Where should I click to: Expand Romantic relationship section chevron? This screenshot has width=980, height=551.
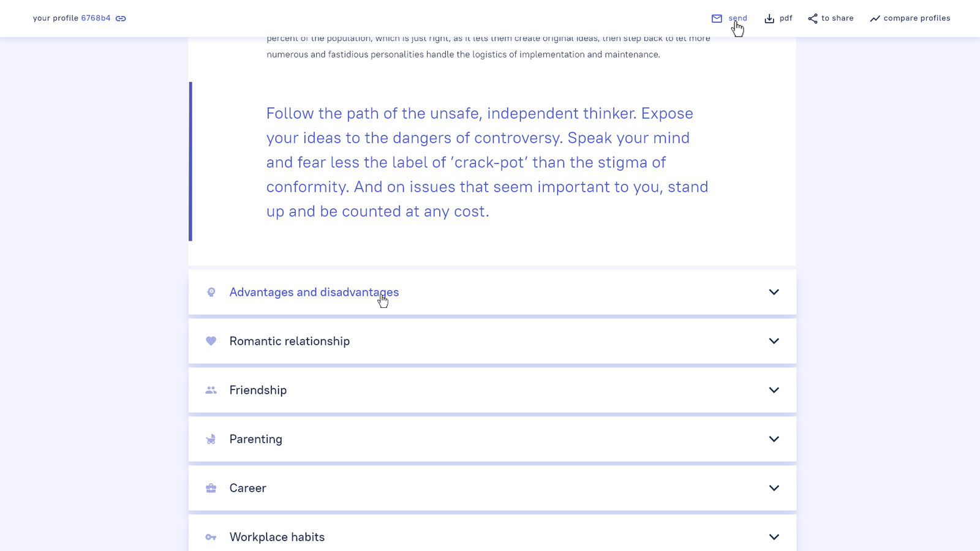point(774,341)
